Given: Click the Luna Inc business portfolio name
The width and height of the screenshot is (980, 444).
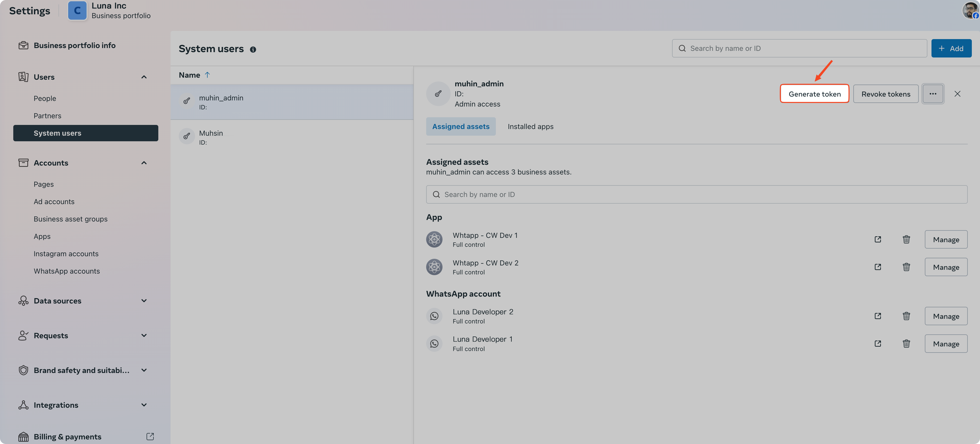Looking at the screenshot, I should (x=109, y=6).
